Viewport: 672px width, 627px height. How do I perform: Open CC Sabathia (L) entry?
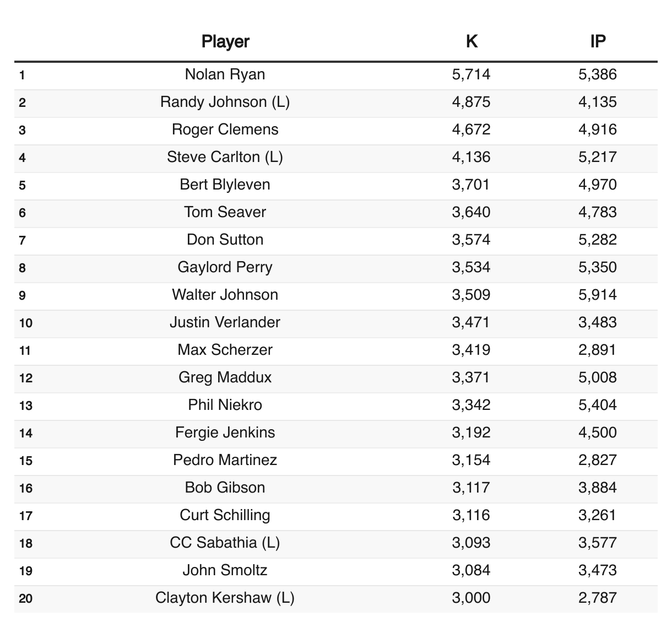225,543
